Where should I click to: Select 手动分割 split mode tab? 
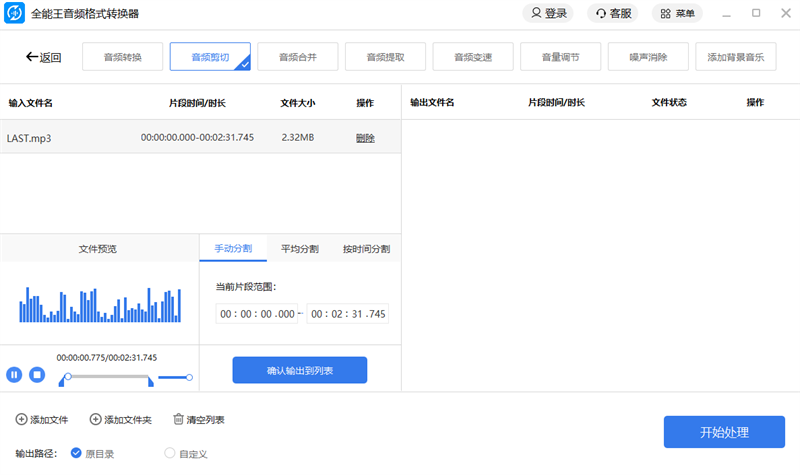[x=233, y=248]
